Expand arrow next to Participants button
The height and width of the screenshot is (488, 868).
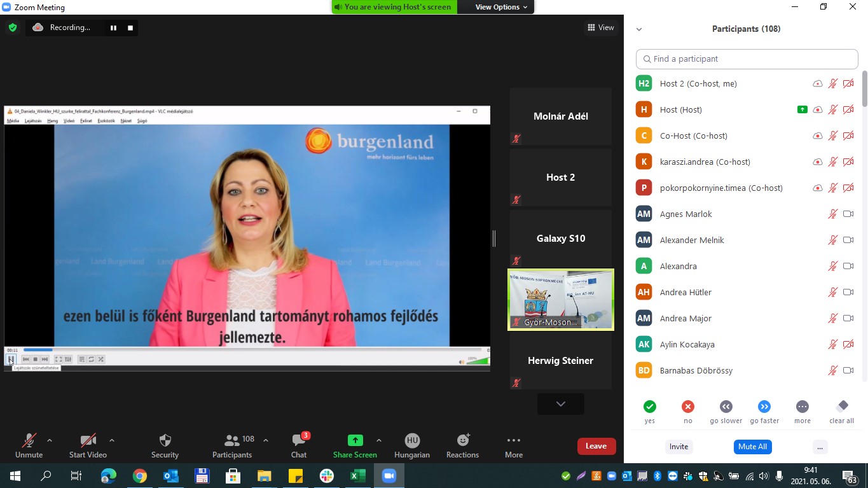tap(266, 440)
